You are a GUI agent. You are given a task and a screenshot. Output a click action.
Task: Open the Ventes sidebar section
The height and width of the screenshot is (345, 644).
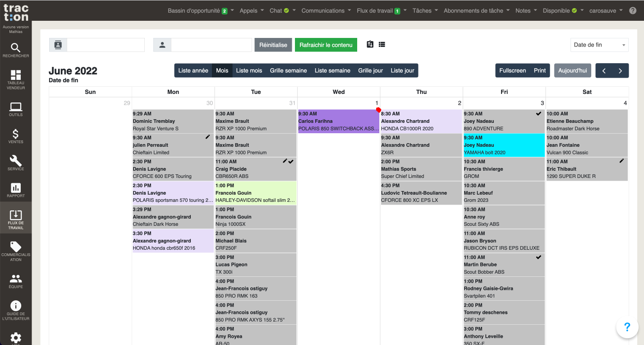pyautogui.click(x=16, y=136)
